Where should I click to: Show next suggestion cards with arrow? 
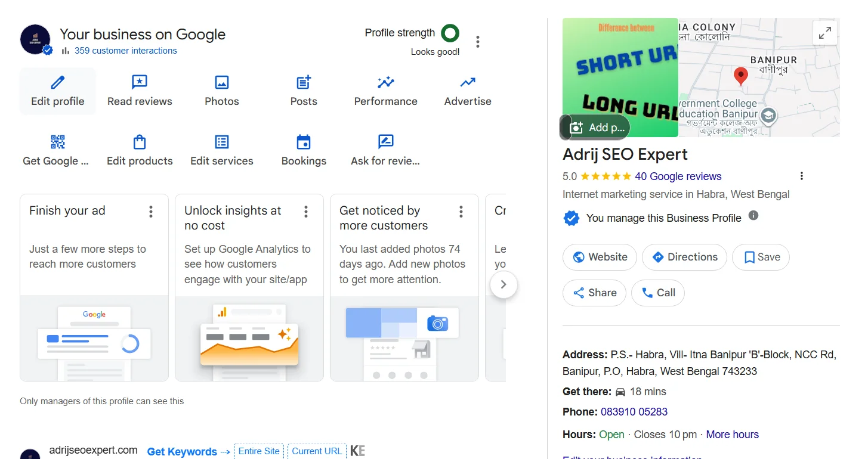503,285
